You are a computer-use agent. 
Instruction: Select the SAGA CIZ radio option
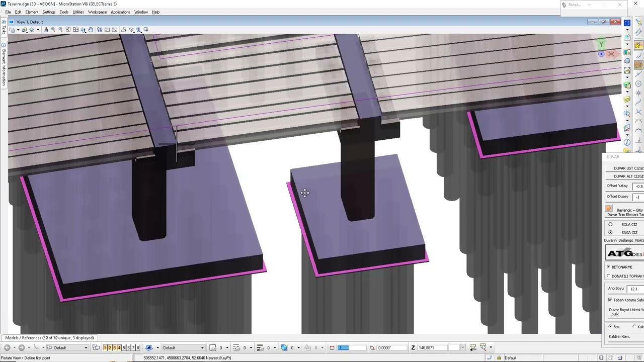(x=610, y=232)
